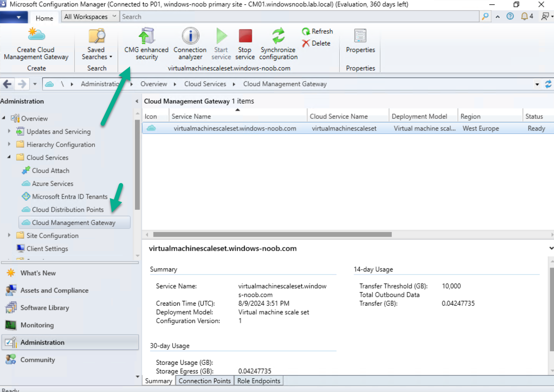Click the ribbon search input field

[x=300, y=16]
